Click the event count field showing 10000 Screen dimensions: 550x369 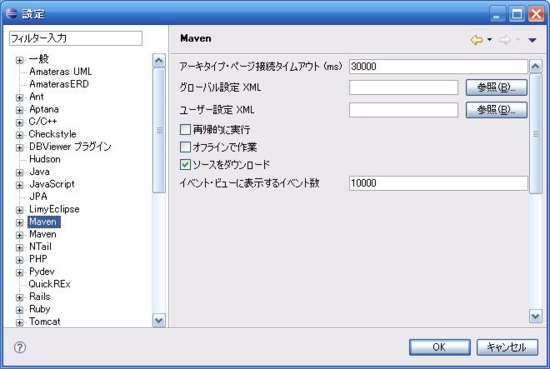pyautogui.click(x=438, y=183)
